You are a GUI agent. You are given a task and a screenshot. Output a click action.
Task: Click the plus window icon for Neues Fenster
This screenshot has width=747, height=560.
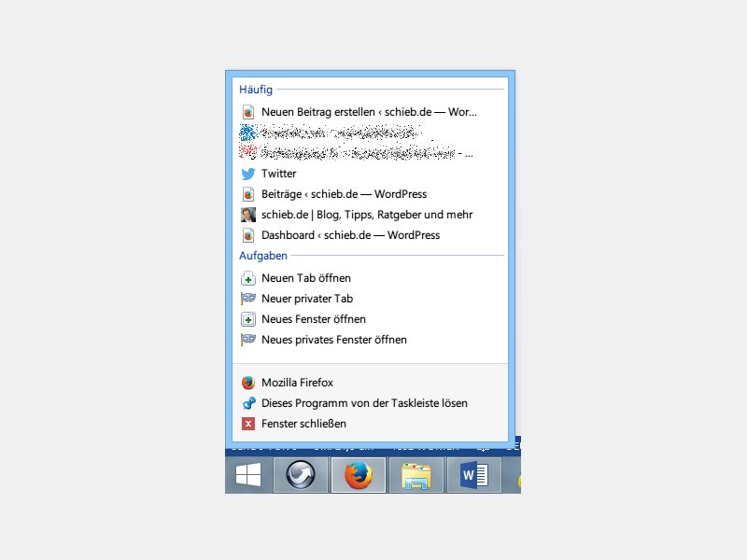pos(247,319)
